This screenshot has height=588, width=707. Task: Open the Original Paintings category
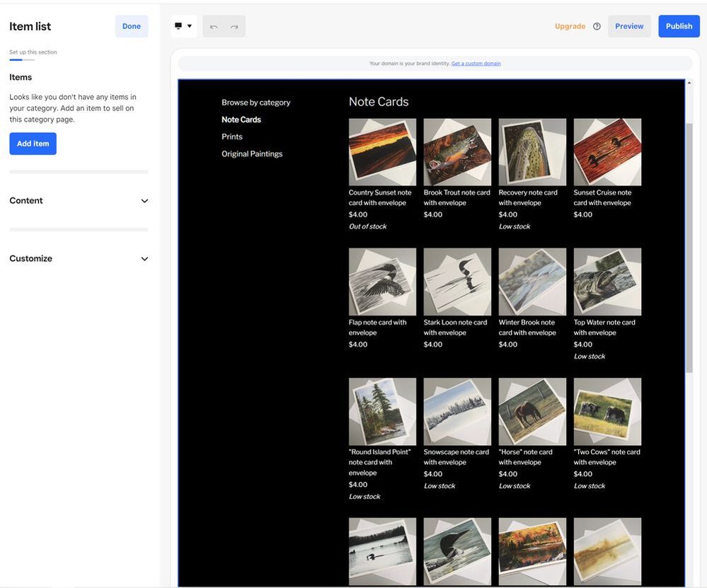click(252, 154)
